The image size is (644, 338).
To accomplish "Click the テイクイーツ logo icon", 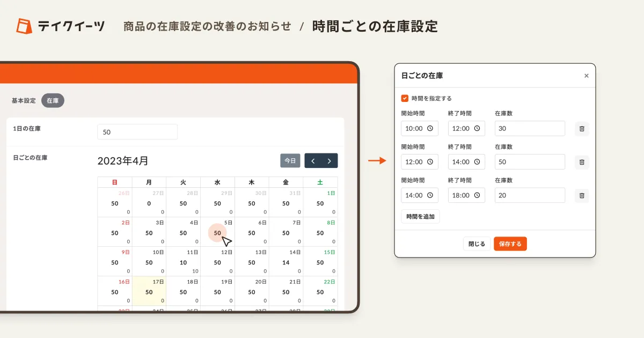I will [x=24, y=26].
